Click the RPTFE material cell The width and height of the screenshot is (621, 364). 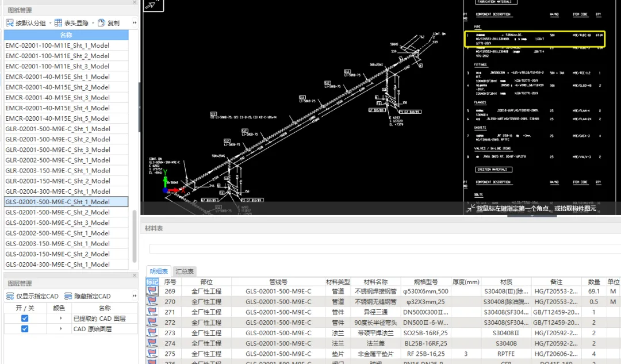click(506, 354)
